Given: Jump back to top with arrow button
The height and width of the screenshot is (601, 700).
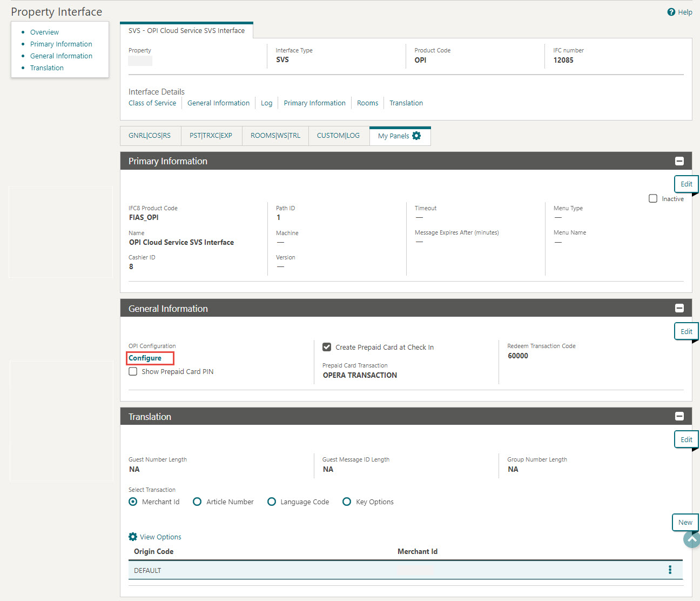Looking at the screenshot, I should coord(692,539).
